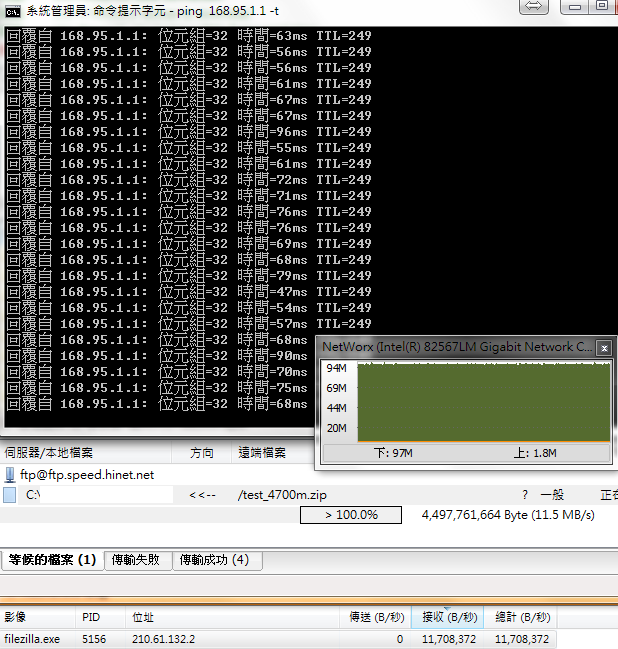Image resolution: width=618 pixels, height=649 pixels.
Task: Sort by 伺服器/本地檔案 column header
Action: (x=86, y=453)
